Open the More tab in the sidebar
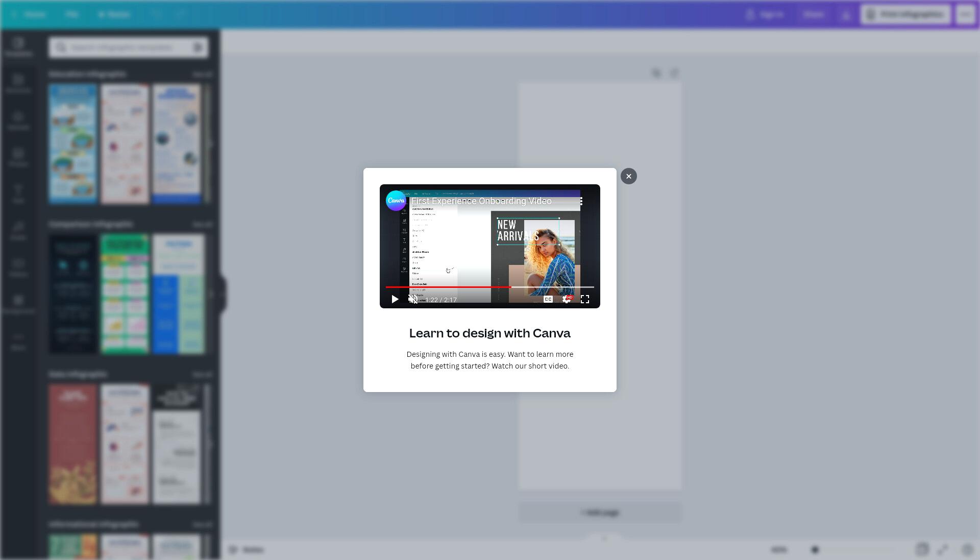Viewport: 980px width, 560px height. pos(18,341)
